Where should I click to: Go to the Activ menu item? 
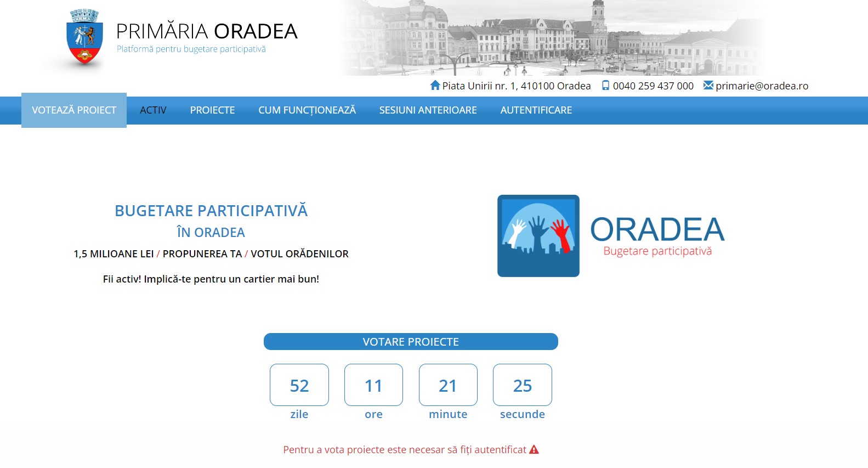153,110
